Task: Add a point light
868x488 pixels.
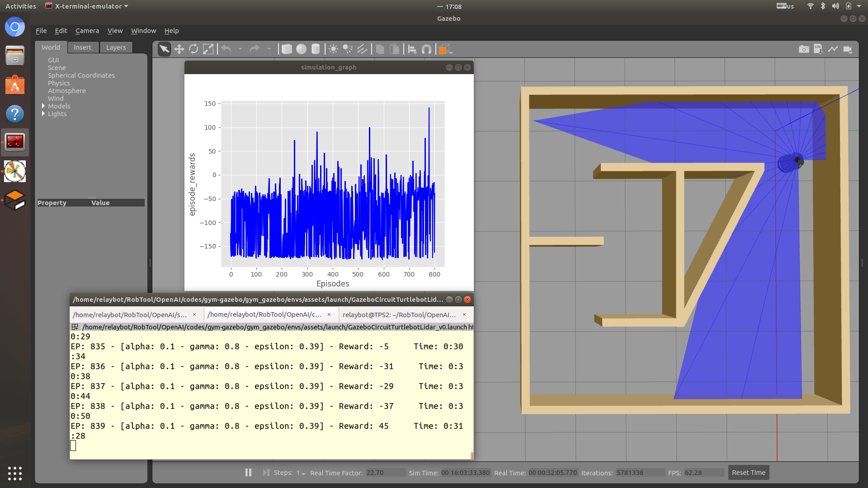Action: tap(333, 49)
